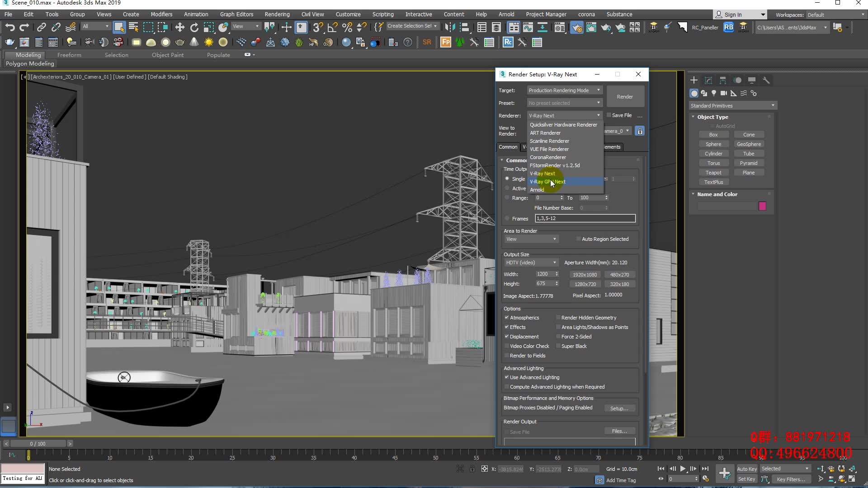This screenshot has width=868, height=488.
Task: Check Force 2-Sided option
Action: (x=559, y=336)
